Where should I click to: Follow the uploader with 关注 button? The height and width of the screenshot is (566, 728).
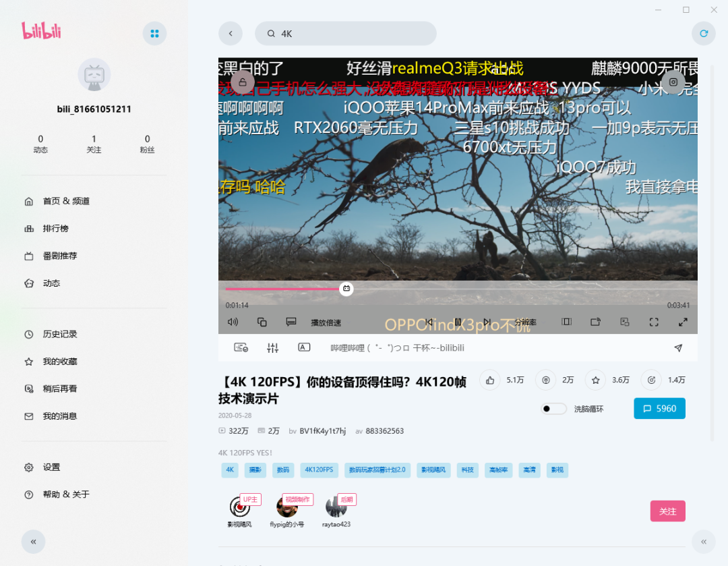[667, 511]
